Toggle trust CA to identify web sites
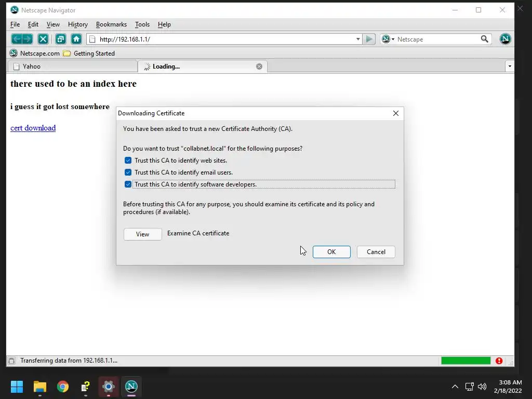This screenshot has width=532, height=399. [128, 161]
